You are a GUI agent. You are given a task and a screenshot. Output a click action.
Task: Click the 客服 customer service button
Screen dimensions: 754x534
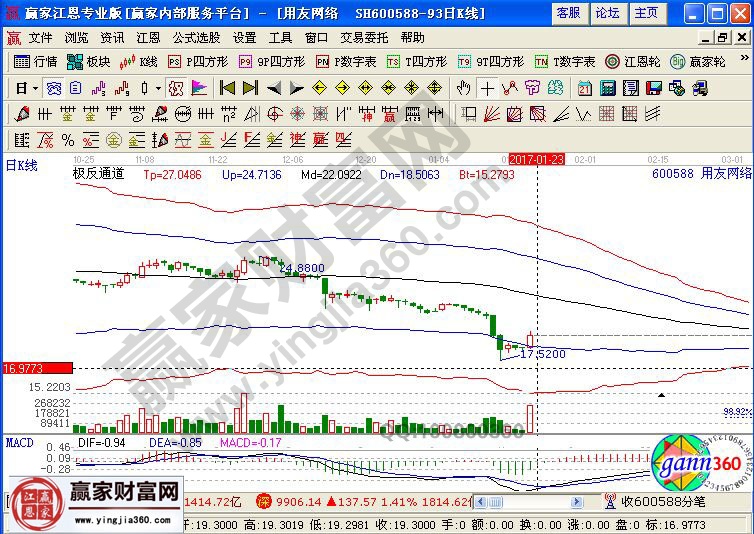point(568,13)
